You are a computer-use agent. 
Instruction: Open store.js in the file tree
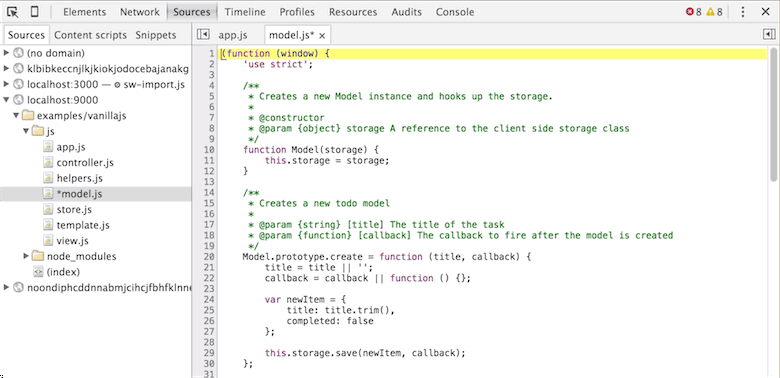pos(74,209)
